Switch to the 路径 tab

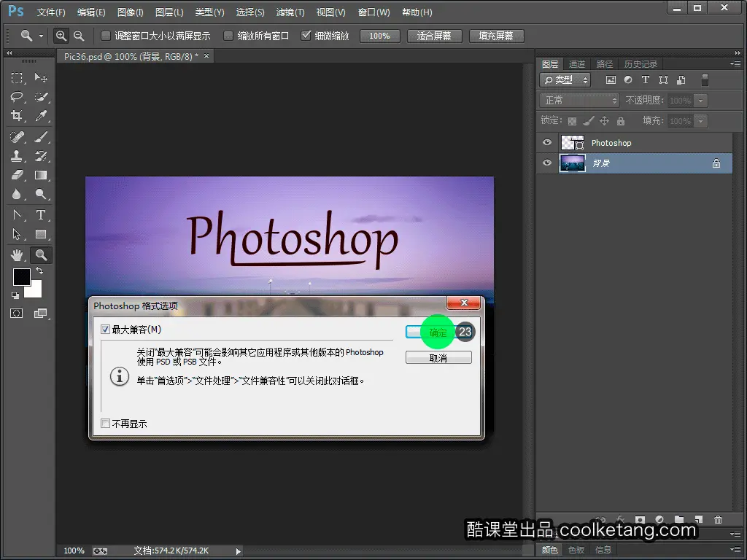pyautogui.click(x=605, y=64)
